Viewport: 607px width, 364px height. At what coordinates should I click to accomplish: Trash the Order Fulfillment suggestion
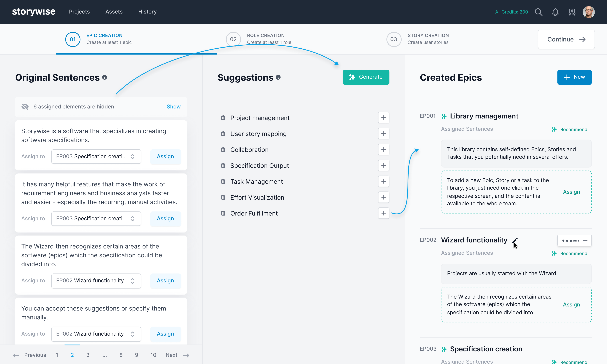223,213
